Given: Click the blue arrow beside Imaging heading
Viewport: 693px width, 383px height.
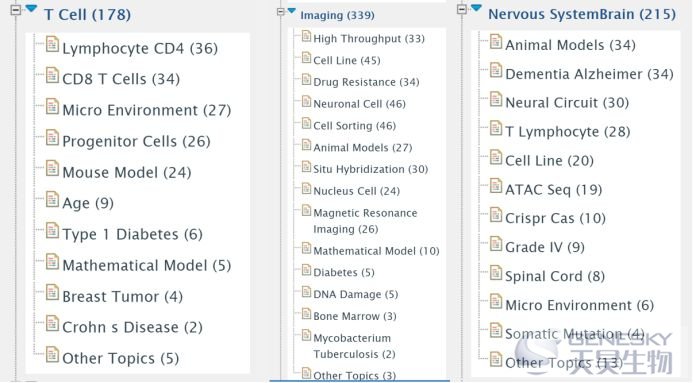Looking at the screenshot, I should (292, 11).
